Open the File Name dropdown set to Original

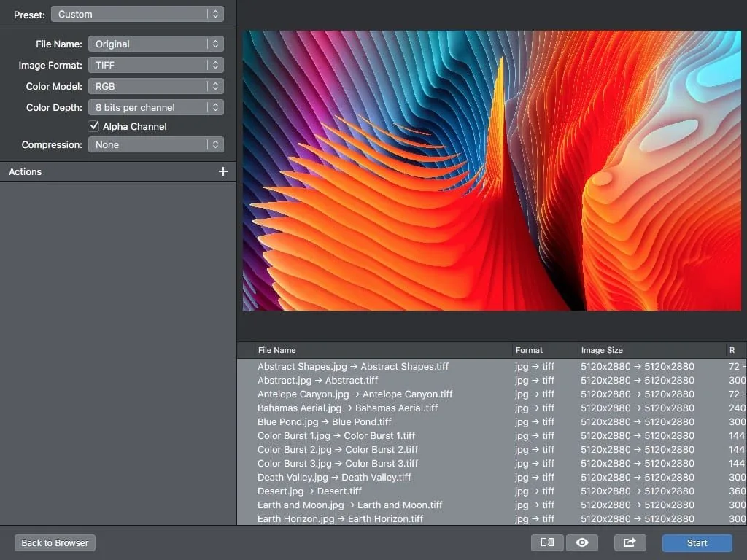(155, 44)
